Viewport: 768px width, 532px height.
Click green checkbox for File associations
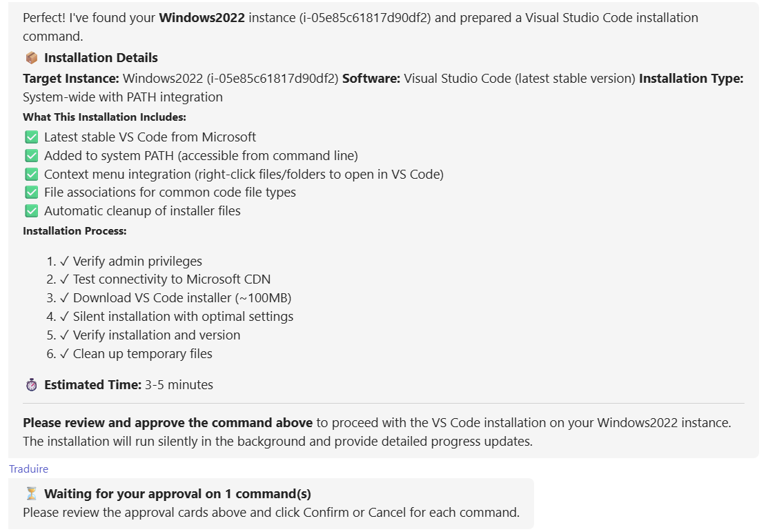tap(31, 193)
